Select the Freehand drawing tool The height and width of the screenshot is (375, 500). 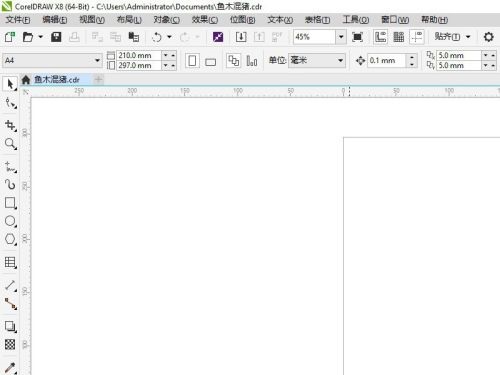(10, 166)
